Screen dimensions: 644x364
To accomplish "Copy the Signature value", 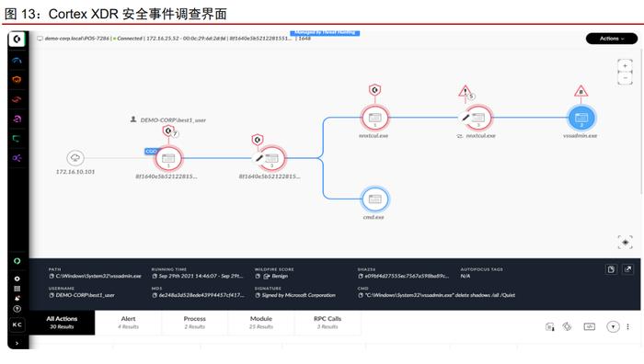I will 258,295.
